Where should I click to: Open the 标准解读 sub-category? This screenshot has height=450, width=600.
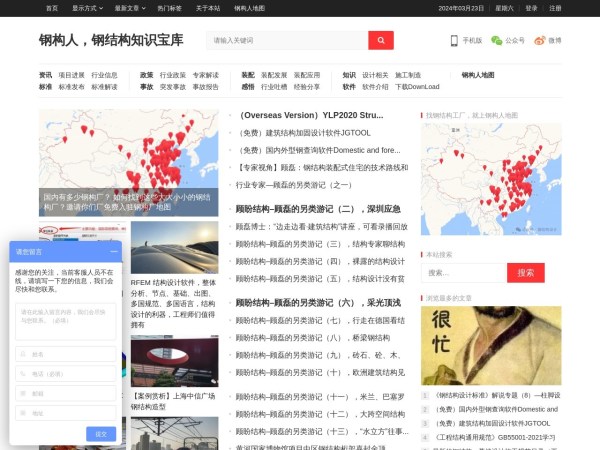pyautogui.click(x=104, y=87)
